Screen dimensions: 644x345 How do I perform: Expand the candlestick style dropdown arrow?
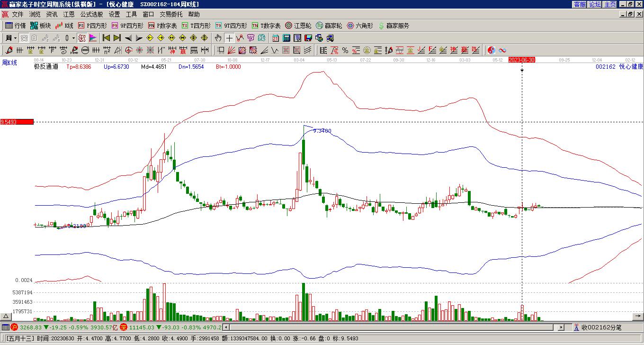coord(73,38)
